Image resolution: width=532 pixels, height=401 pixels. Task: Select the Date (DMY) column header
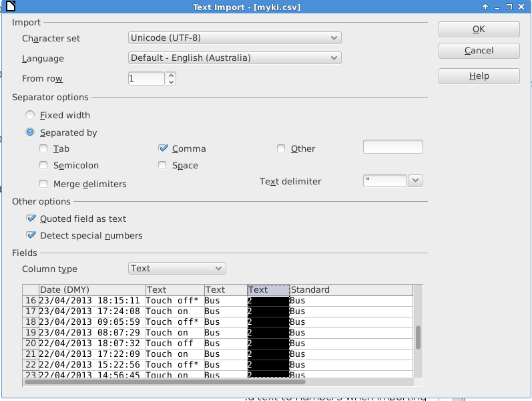click(x=91, y=290)
